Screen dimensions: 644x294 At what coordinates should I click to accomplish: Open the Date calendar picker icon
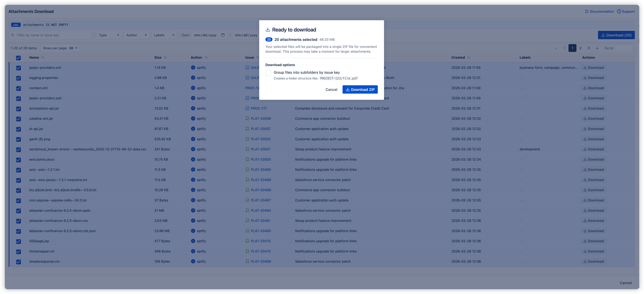pyautogui.click(x=223, y=35)
